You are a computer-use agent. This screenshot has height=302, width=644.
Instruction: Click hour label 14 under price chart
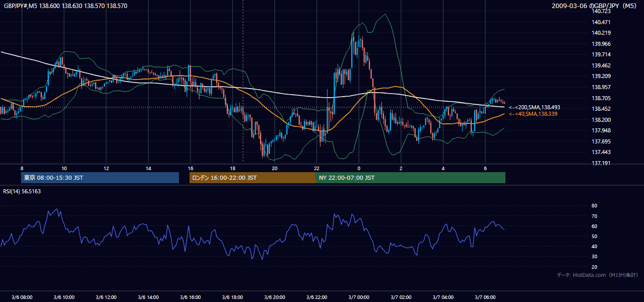click(x=148, y=168)
